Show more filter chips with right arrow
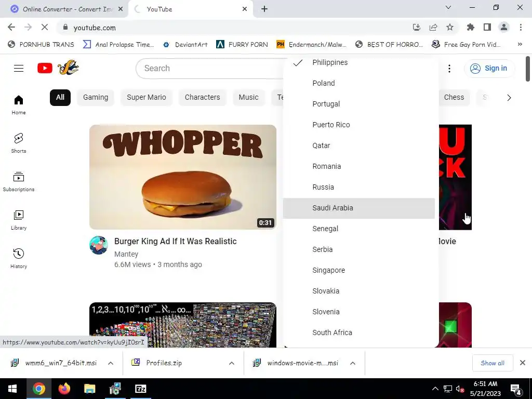The height and width of the screenshot is (399, 532). pos(509,98)
